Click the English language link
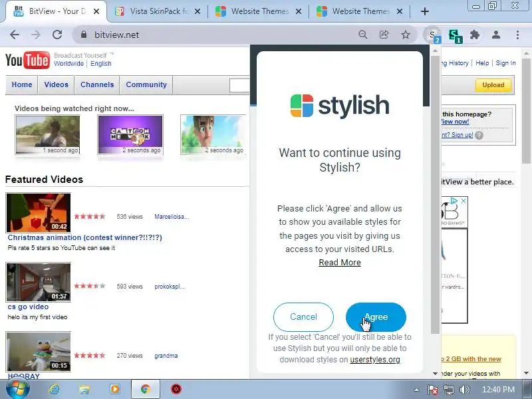532x399 pixels. tap(101, 63)
